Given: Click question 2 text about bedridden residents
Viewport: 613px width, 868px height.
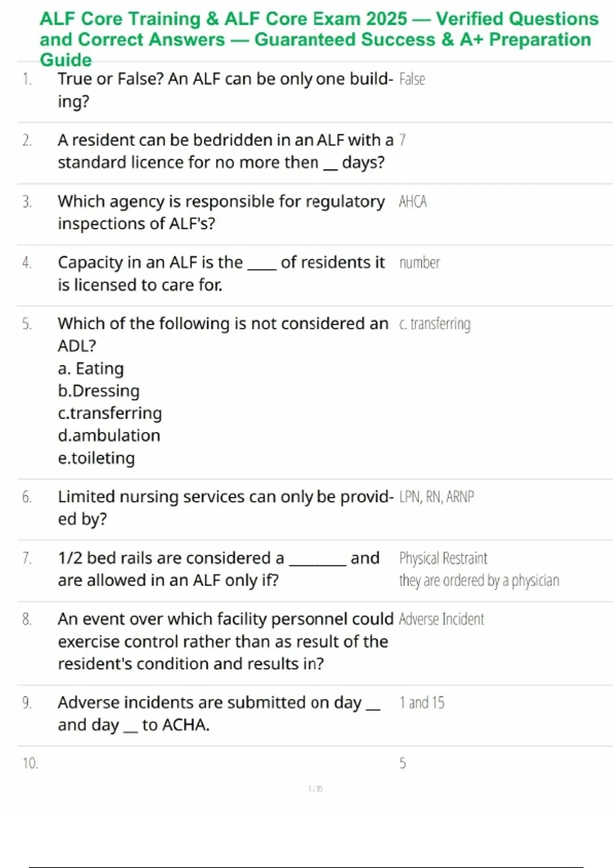Looking at the screenshot, I should 225,151.
